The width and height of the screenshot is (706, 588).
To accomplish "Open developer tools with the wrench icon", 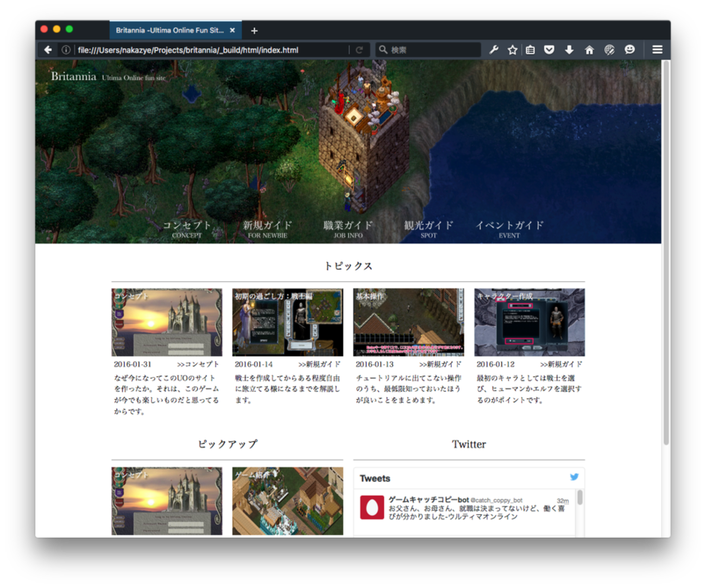I will [x=494, y=50].
